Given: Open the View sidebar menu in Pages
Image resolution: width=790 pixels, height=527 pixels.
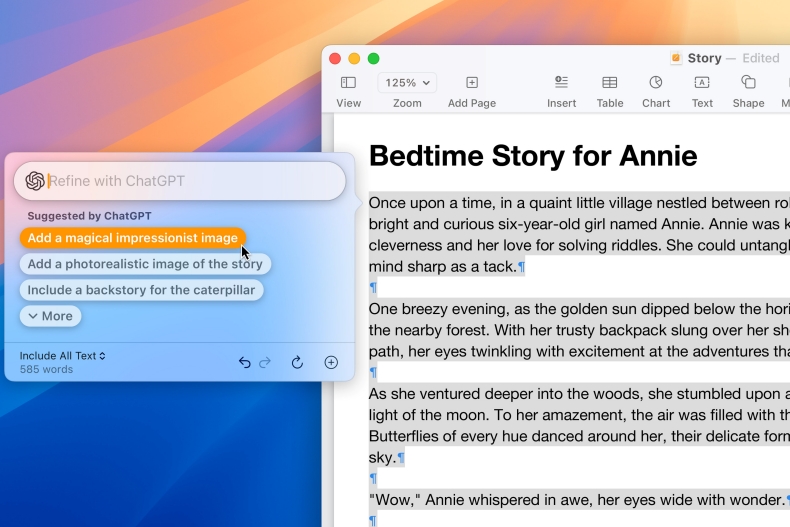Looking at the screenshot, I should point(348,83).
